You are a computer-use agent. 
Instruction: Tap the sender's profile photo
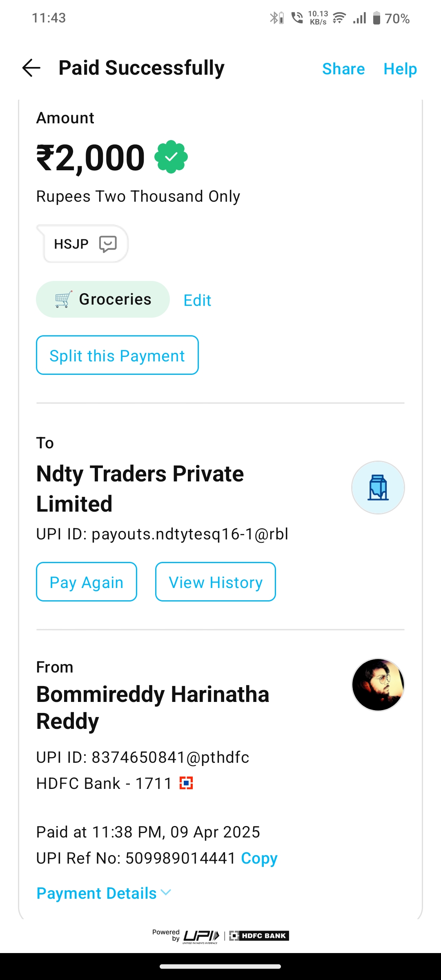point(378,685)
